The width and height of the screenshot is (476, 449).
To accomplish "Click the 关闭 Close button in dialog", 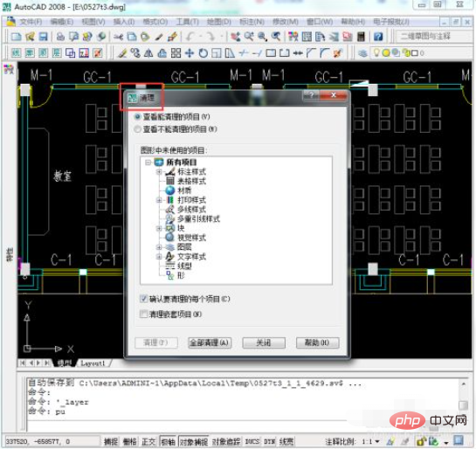I will point(264,342).
